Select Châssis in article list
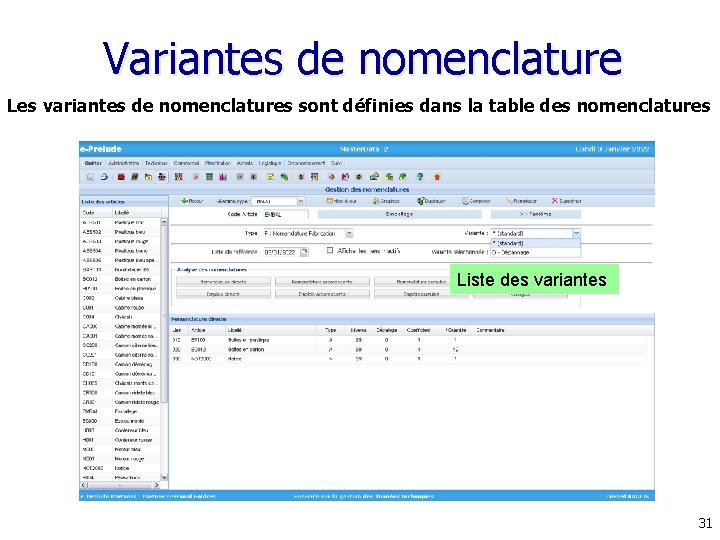The image size is (720, 540). [120, 317]
